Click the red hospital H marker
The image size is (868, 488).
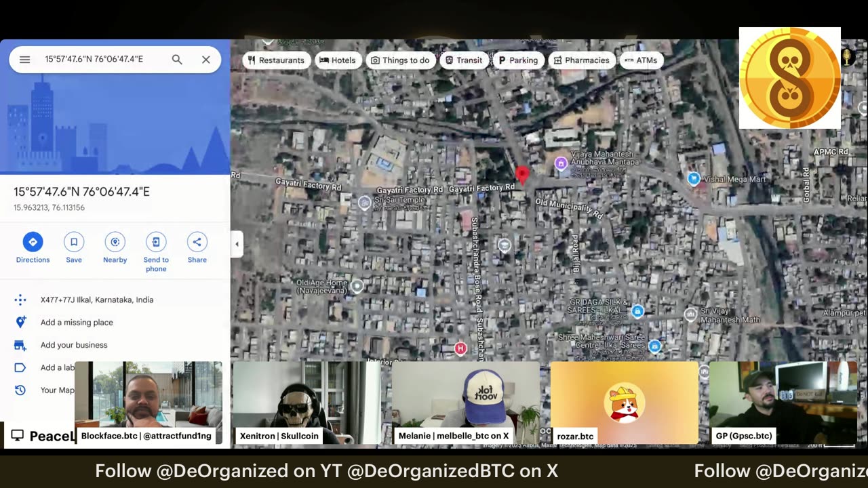(460, 348)
